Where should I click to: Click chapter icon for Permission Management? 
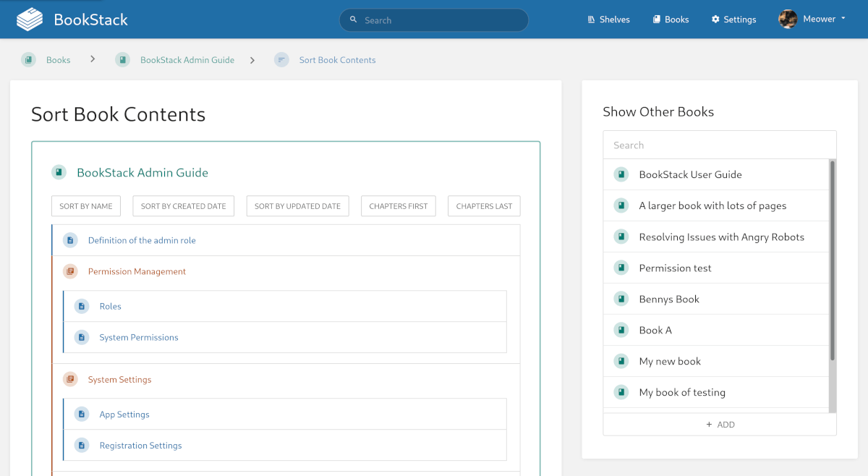pyautogui.click(x=70, y=271)
